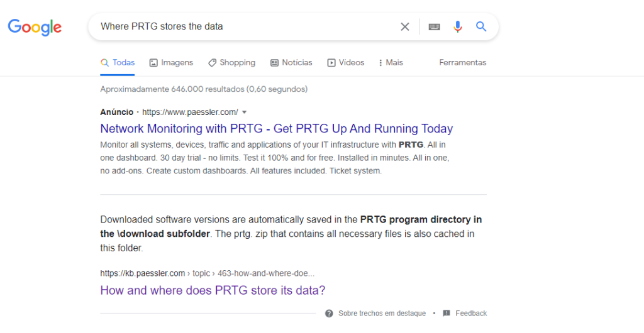This screenshot has width=644, height=333.
Task: Clear the search text with X icon
Action: point(405,26)
